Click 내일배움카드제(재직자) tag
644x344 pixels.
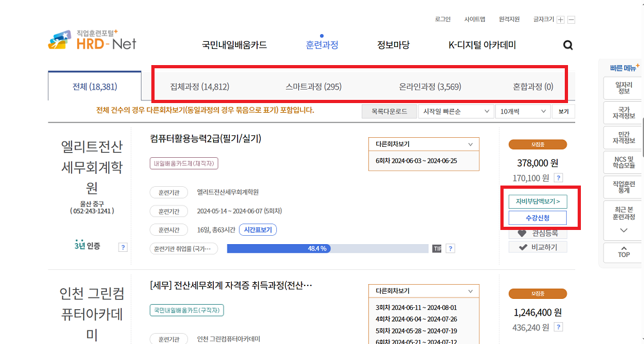click(x=184, y=163)
